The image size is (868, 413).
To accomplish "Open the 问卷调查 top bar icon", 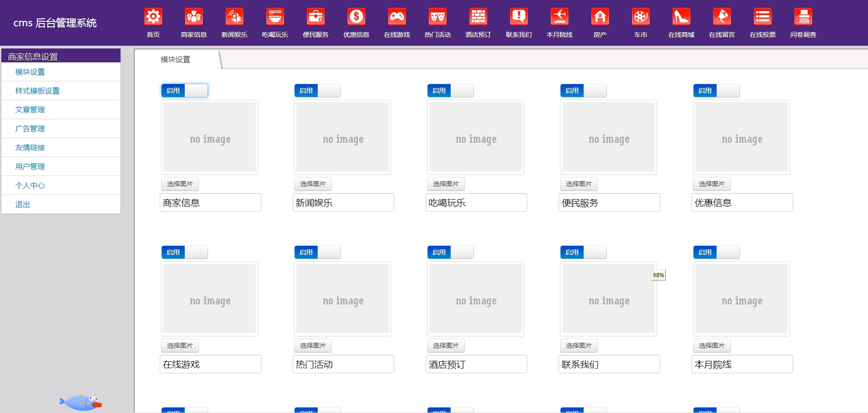I will coord(803,17).
